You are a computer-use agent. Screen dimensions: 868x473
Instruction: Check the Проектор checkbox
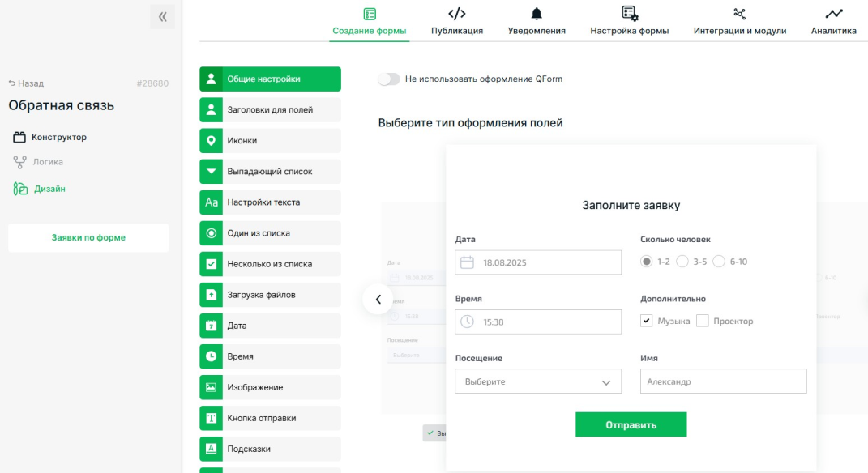tap(703, 321)
